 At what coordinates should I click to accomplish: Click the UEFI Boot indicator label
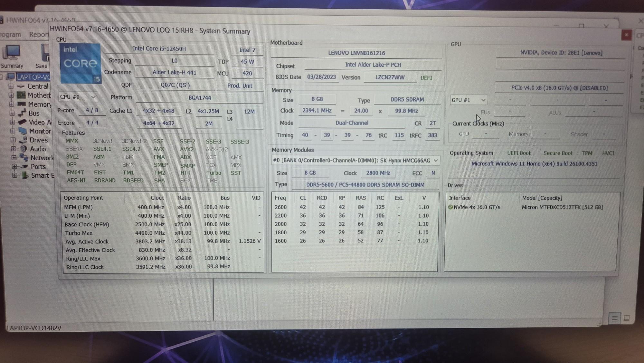pyautogui.click(x=518, y=153)
